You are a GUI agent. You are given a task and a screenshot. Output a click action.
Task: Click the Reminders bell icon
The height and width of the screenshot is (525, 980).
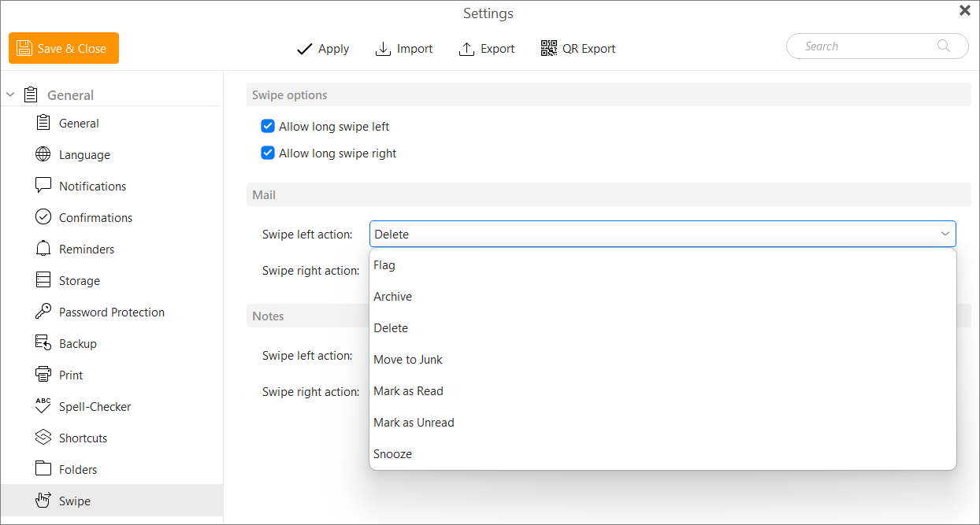pyautogui.click(x=43, y=249)
